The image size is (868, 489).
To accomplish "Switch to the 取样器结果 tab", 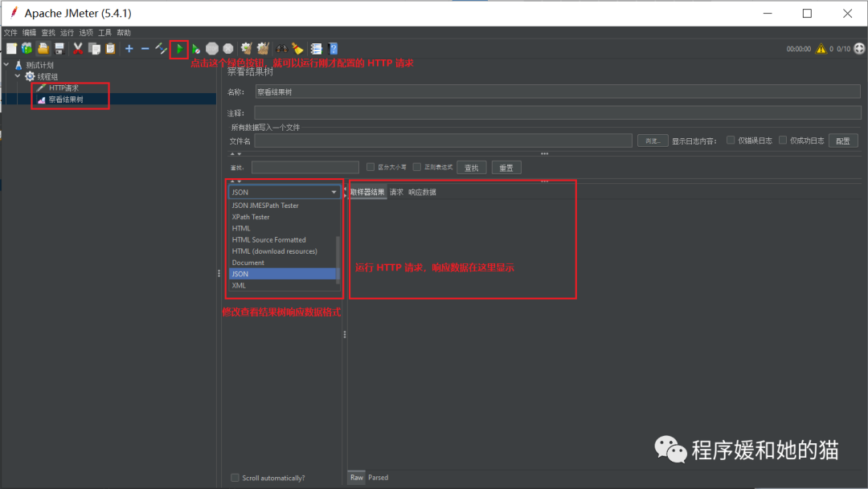I will (367, 192).
